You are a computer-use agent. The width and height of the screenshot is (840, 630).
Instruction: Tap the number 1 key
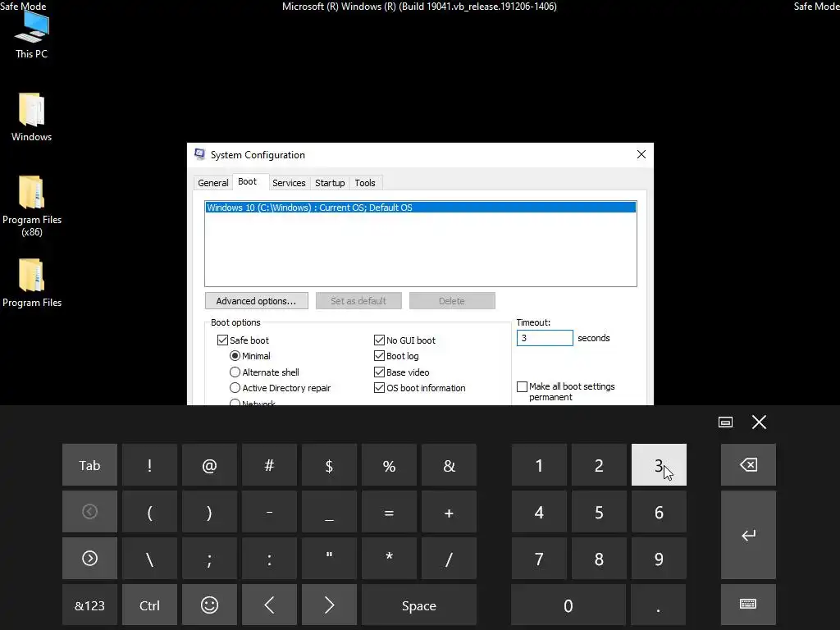(539, 465)
